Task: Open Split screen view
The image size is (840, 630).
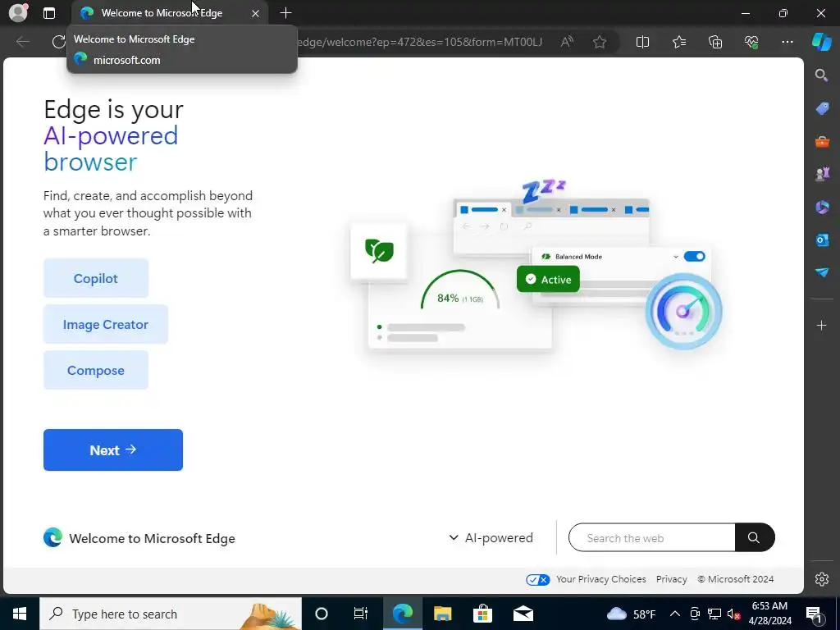Action: tap(642, 42)
